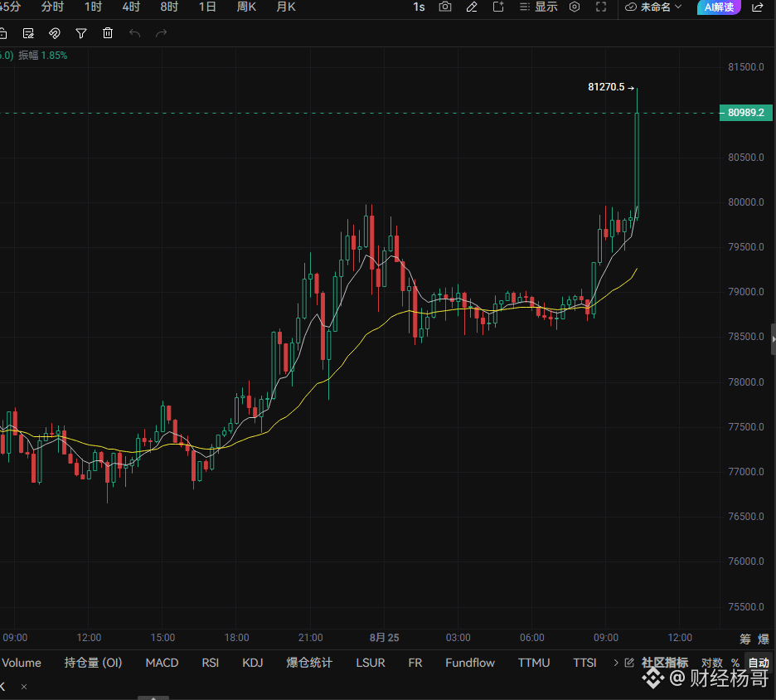
Task: Click the 76500.0 price axis label
Action: coord(746,517)
